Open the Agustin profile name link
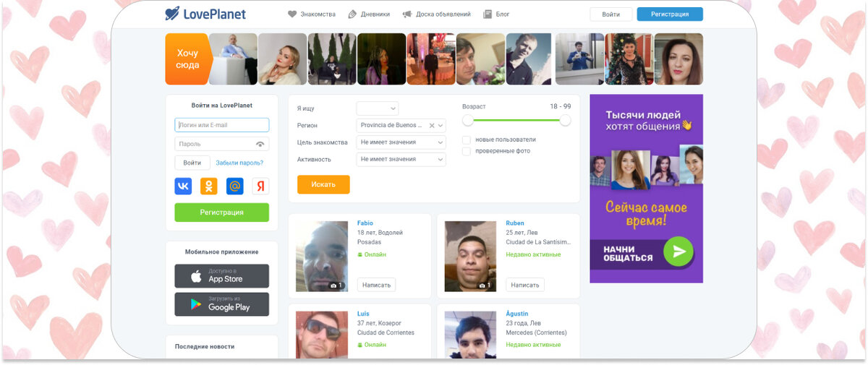Screen dimensions: 868x365 (517, 314)
